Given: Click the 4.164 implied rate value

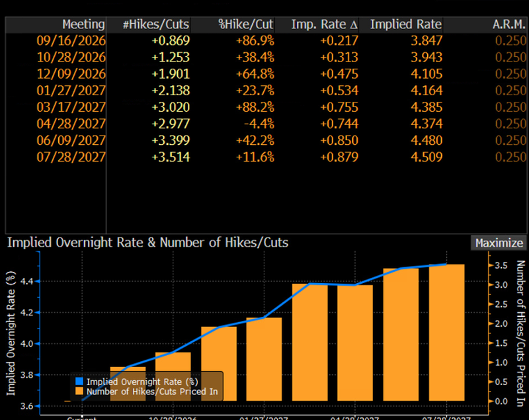Looking at the screenshot, I should [427, 91].
